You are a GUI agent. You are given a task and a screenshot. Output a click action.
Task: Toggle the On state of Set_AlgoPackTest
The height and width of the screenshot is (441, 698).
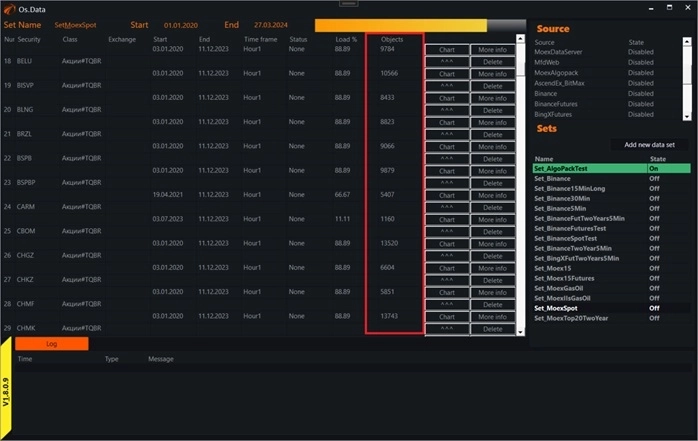[654, 169]
